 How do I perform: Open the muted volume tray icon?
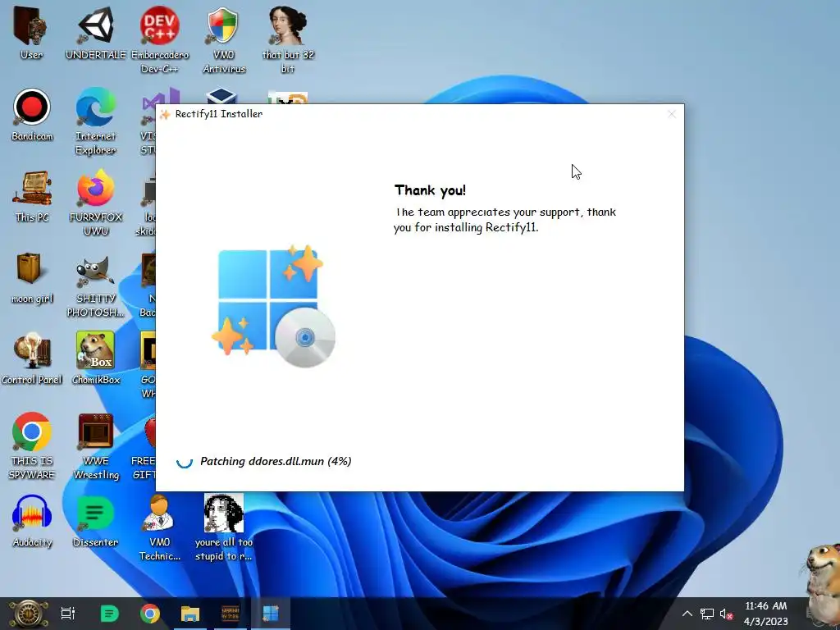(727, 614)
